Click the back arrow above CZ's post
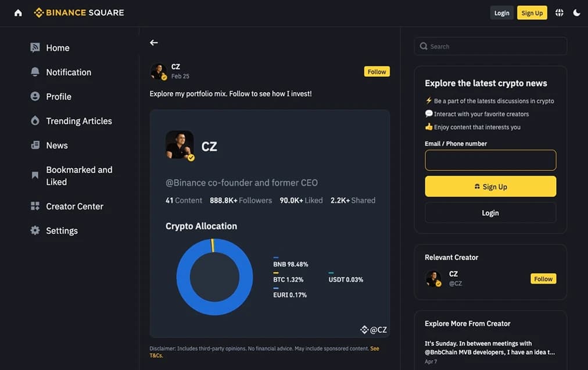588x370 pixels. pos(153,42)
